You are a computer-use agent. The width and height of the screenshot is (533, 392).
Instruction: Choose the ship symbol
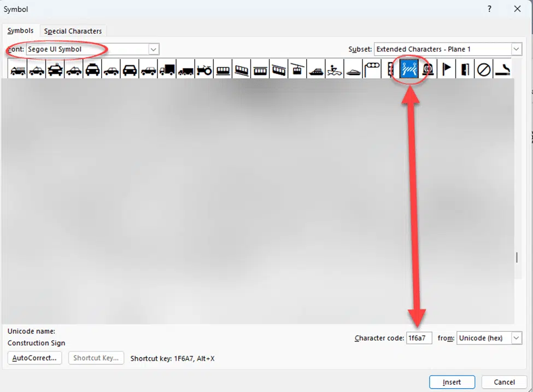(x=316, y=69)
